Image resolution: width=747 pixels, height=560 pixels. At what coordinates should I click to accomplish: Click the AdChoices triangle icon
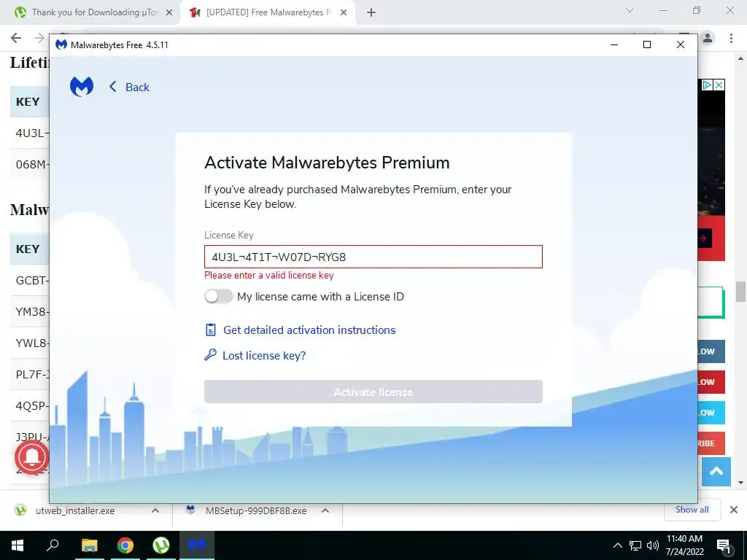[x=708, y=85]
